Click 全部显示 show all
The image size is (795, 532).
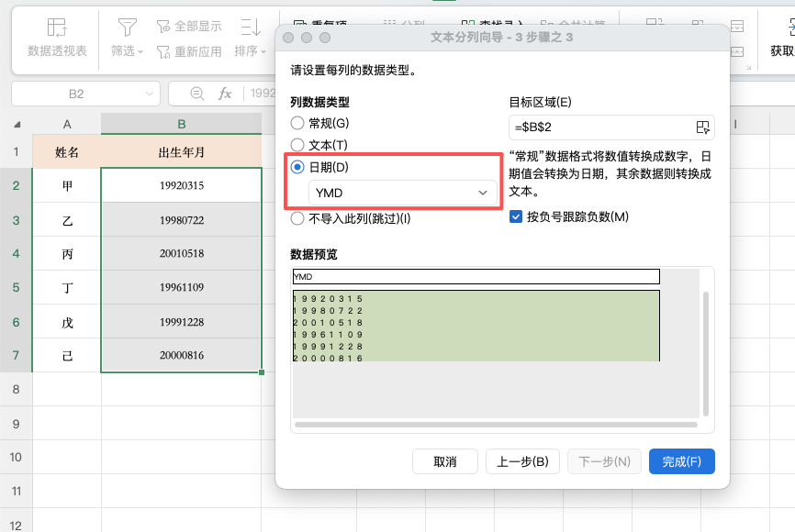(x=189, y=27)
